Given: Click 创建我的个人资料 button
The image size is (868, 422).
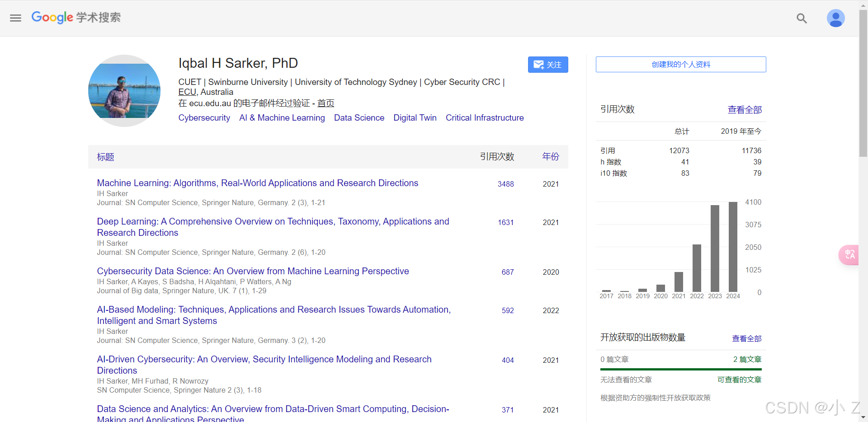Looking at the screenshot, I should (x=681, y=64).
